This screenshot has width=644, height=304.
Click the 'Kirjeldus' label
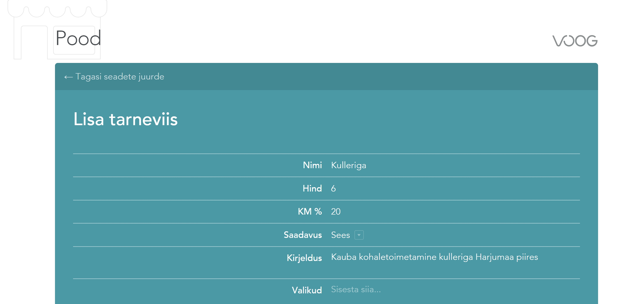point(304,258)
